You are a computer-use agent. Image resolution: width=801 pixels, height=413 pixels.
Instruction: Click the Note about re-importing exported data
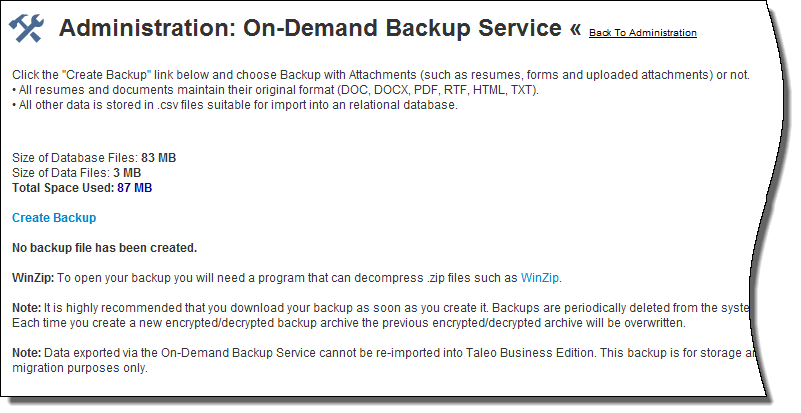click(x=300, y=352)
